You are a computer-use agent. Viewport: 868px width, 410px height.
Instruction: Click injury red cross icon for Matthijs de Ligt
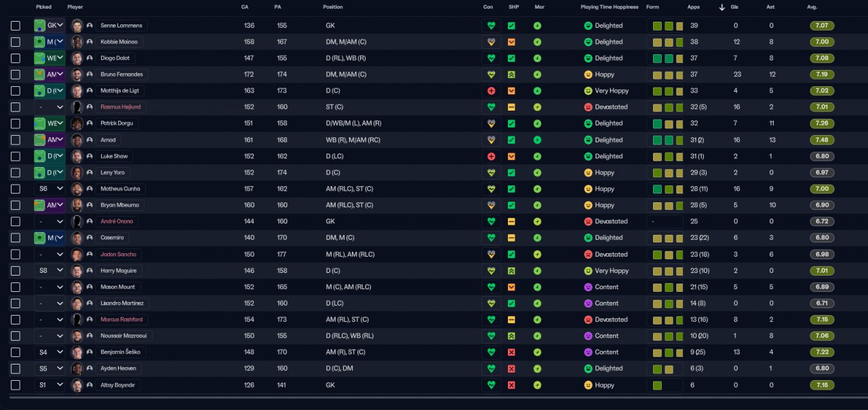(491, 91)
